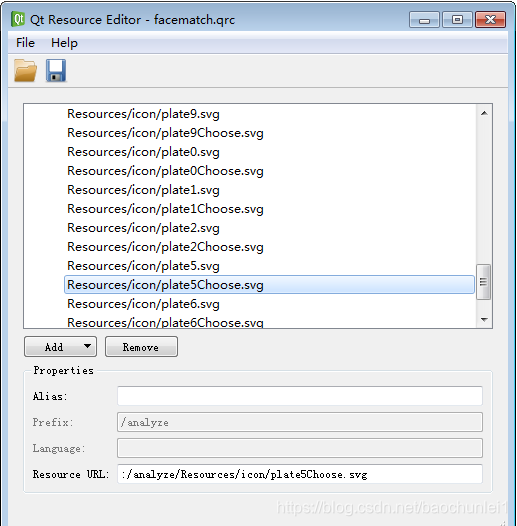
Task: Open the File menu
Action: pyautogui.click(x=25, y=43)
